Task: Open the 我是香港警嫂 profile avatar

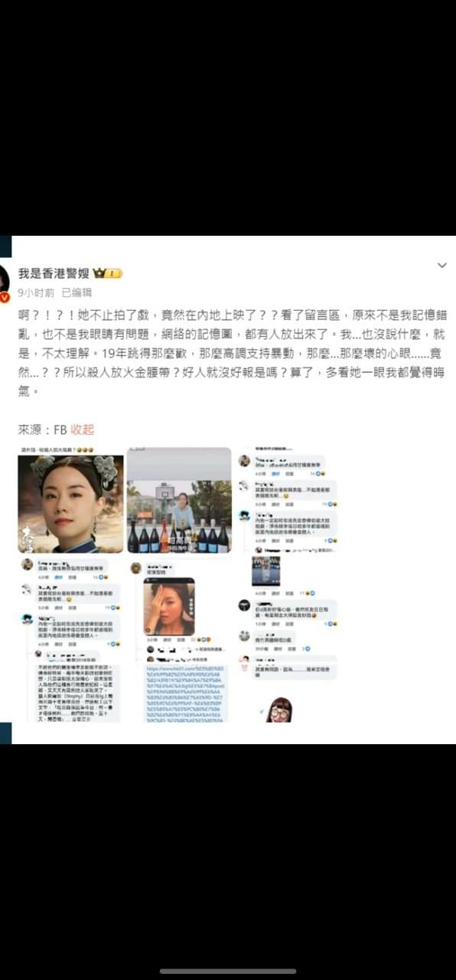Action: point(4,281)
